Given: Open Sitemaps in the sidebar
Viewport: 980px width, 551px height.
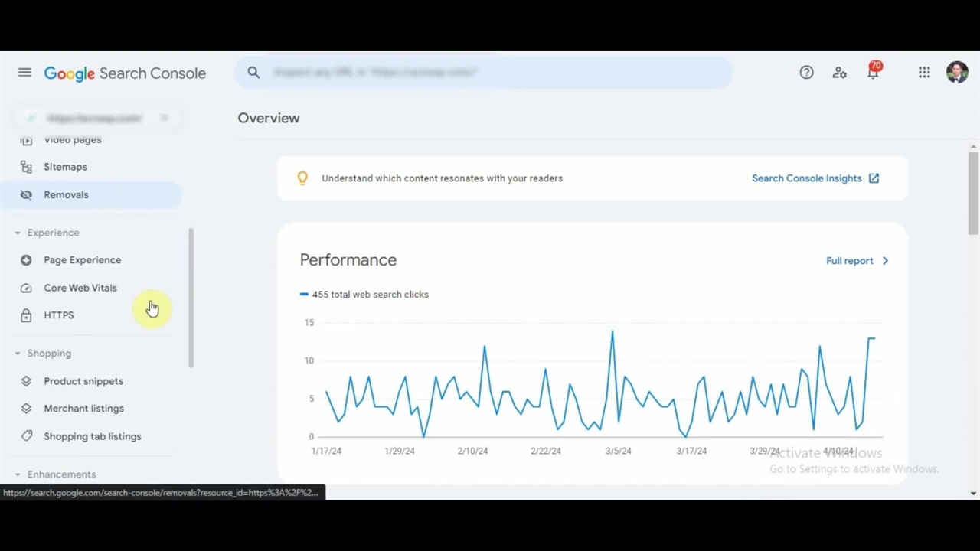Looking at the screenshot, I should click(x=65, y=167).
